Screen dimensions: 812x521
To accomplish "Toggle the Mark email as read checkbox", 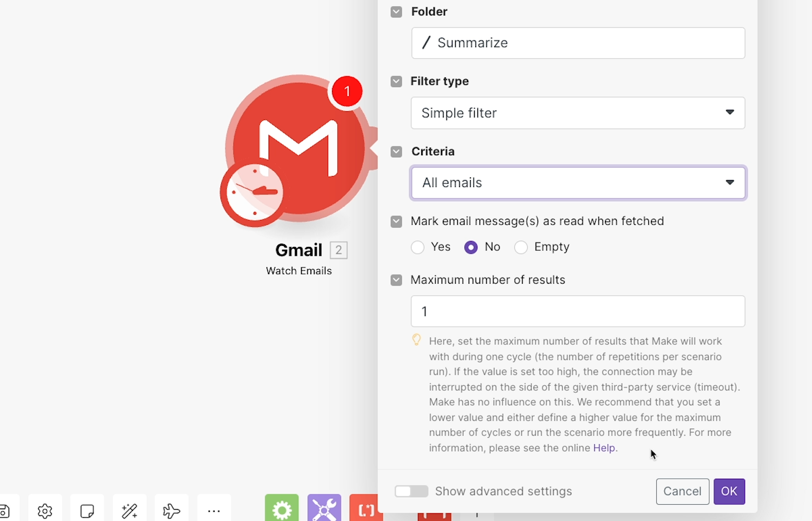I will click(x=396, y=222).
